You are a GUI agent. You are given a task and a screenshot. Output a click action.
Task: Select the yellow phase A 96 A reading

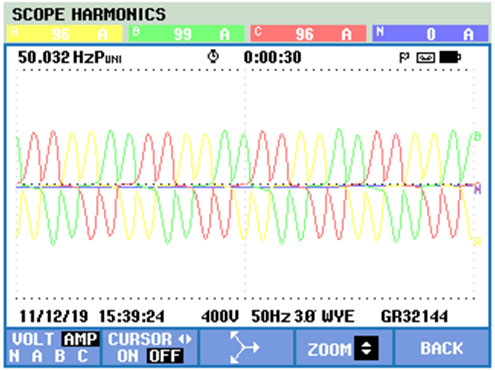coord(65,34)
